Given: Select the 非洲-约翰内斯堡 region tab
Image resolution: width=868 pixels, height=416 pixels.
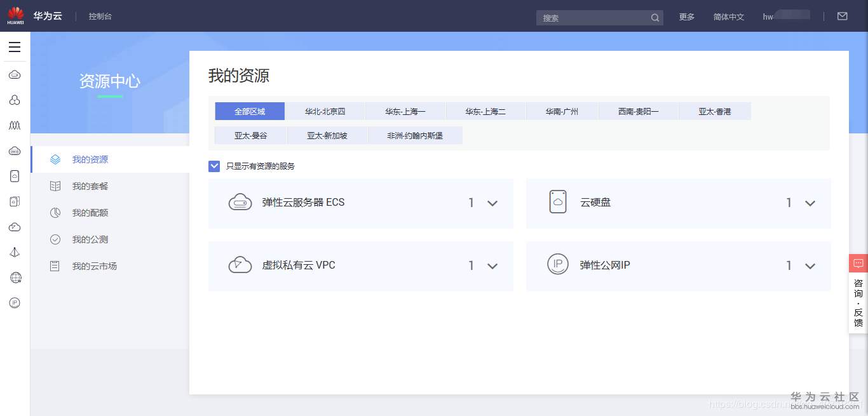Looking at the screenshot, I should pos(415,135).
